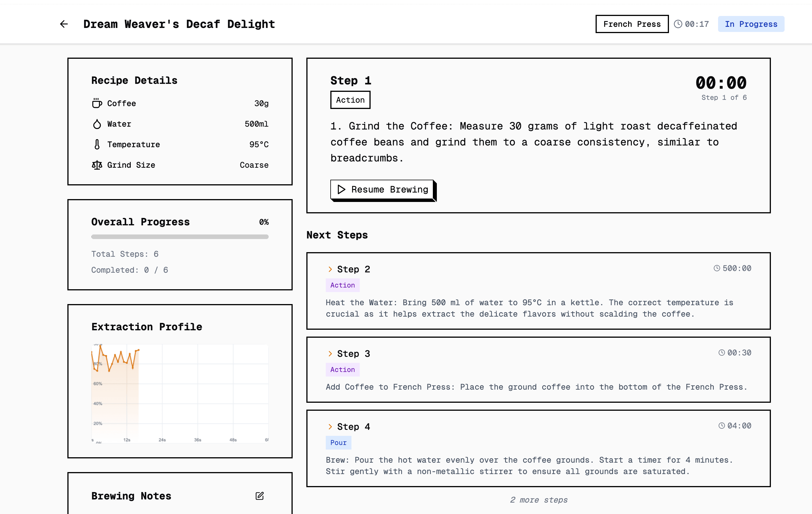This screenshot has height=514, width=812.
Task: Click the clock icon next to 00:17
Action: [x=678, y=24]
